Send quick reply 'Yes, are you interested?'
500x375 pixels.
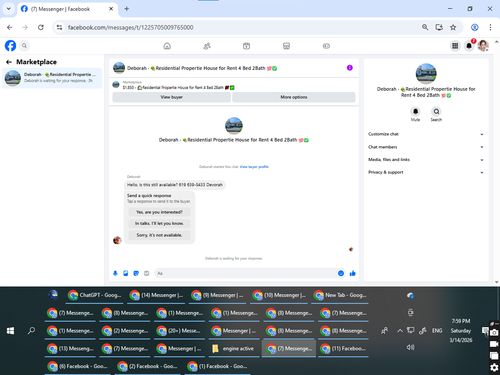[x=159, y=212]
